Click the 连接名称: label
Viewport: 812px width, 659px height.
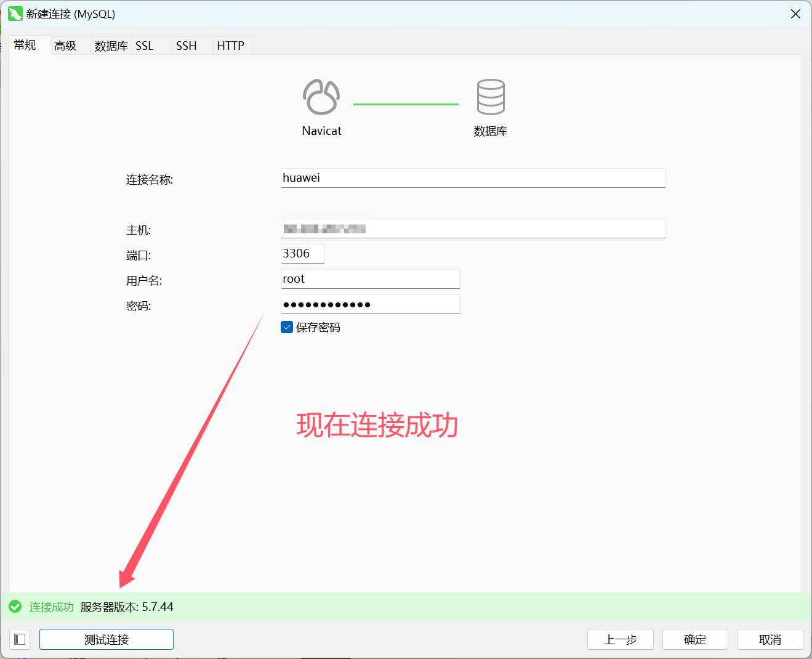click(150, 179)
